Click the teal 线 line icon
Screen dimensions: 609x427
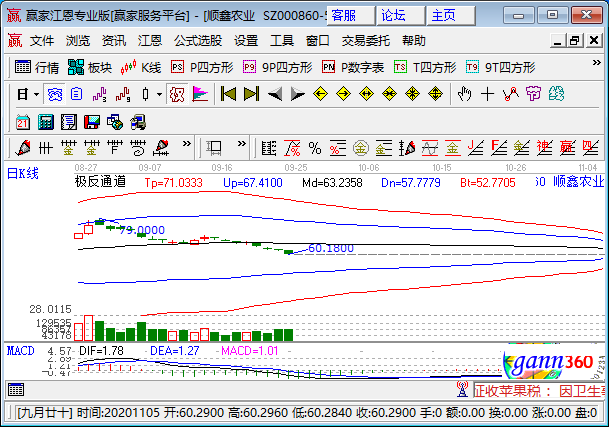tap(556, 94)
